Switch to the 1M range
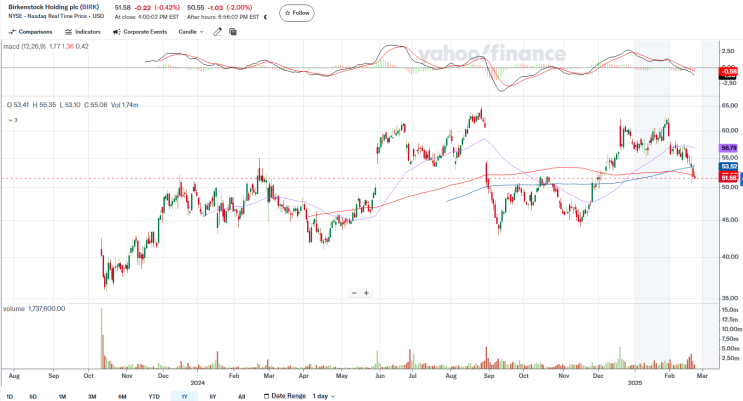 pos(62,396)
